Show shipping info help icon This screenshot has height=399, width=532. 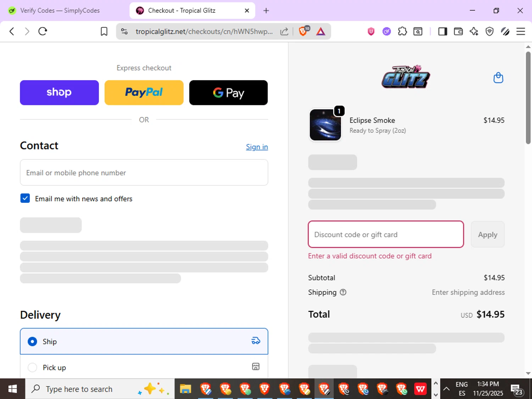pos(343,292)
